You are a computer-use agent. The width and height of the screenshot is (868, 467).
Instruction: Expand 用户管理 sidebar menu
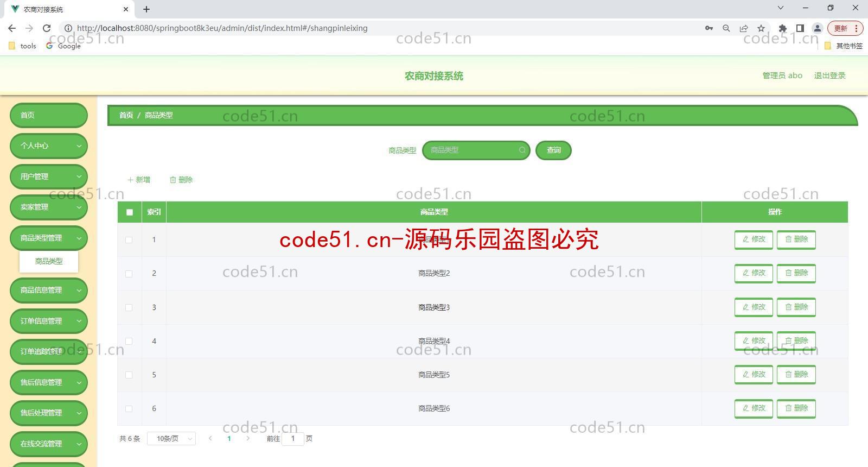(x=49, y=176)
